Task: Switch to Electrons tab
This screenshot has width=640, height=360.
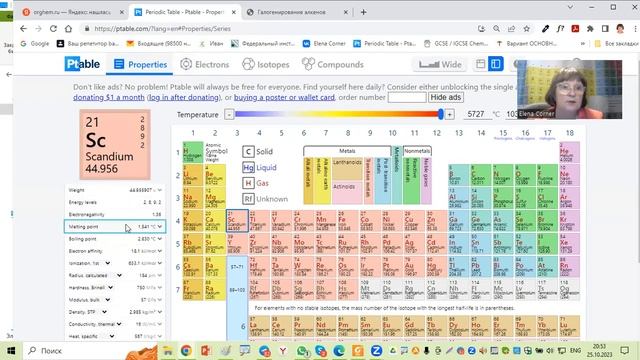Action: (204, 64)
